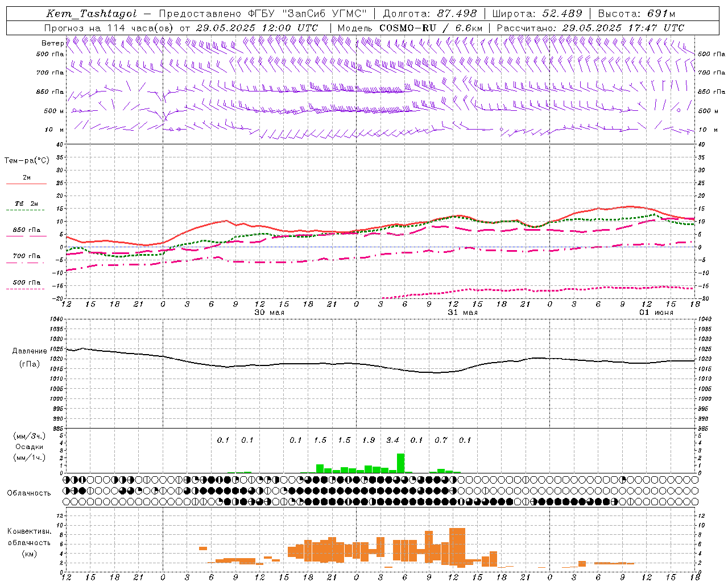Click the '30 мая' date label

coord(269,313)
